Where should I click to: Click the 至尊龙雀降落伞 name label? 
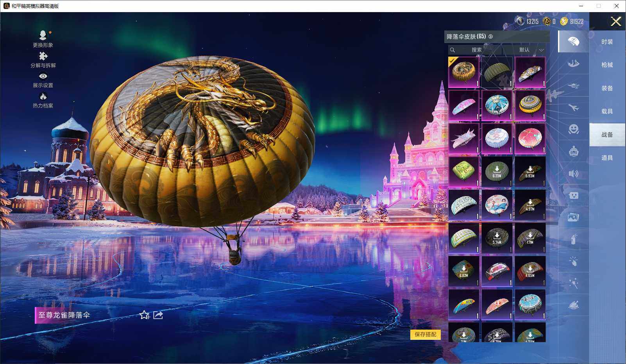click(64, 315)
